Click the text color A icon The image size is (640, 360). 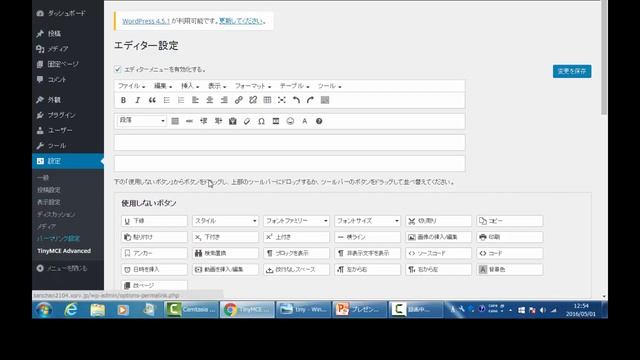point(304,121)
